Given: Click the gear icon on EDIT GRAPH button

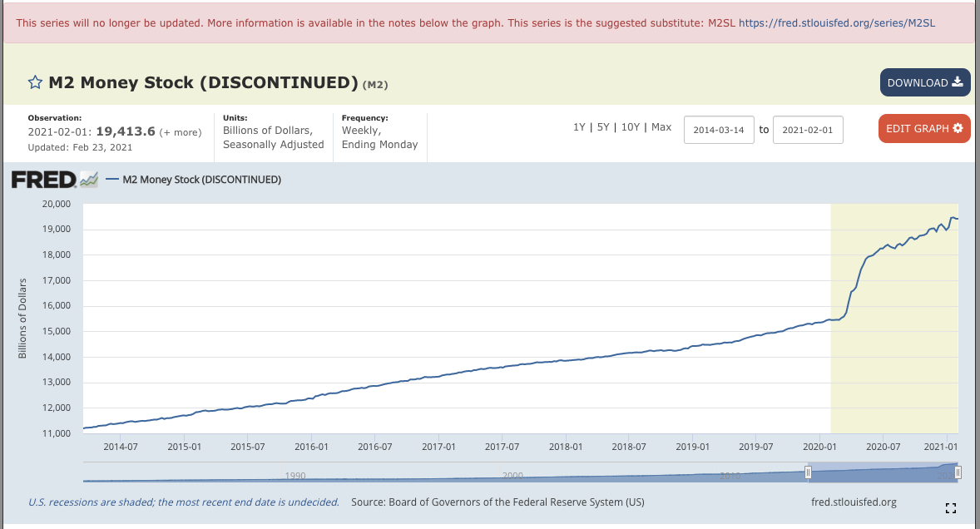Looking at the screenshot, I should [958, 128].
